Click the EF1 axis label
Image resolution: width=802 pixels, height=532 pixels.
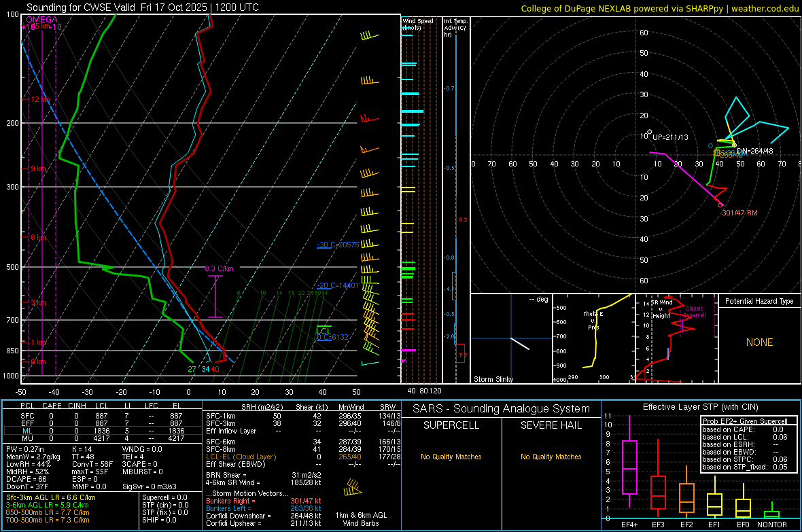714,525
